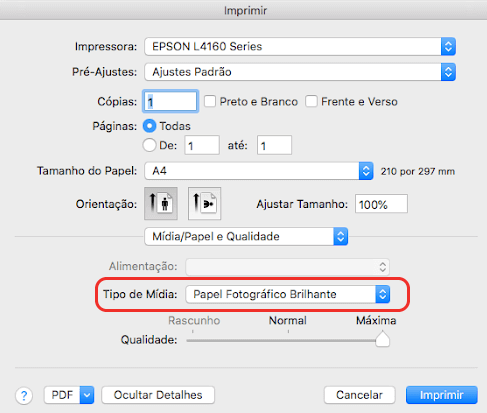Open the Pré-Ajustes presets dropdown

pos(300,72)
